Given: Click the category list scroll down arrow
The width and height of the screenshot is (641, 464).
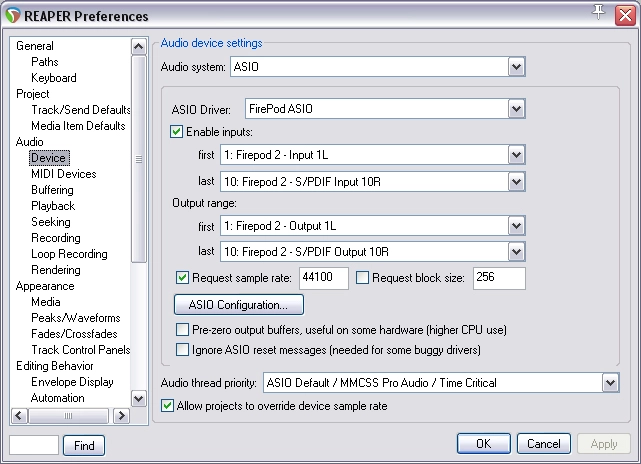Looking at the screenshot, I should coord(139,399).
